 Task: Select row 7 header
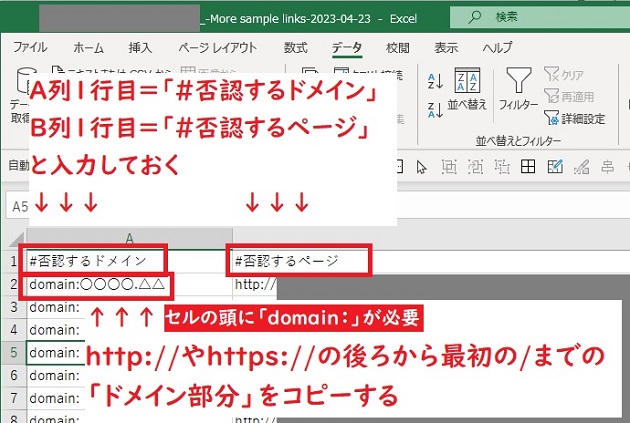coord(13,398)
